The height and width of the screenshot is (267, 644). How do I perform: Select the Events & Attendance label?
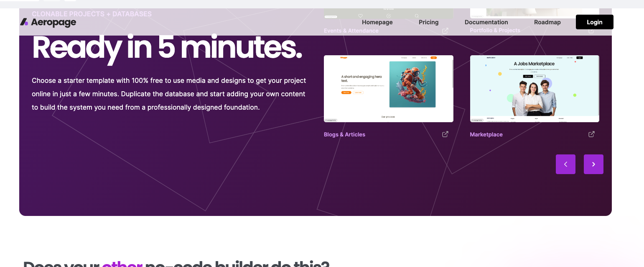click(x=351, y=31)
